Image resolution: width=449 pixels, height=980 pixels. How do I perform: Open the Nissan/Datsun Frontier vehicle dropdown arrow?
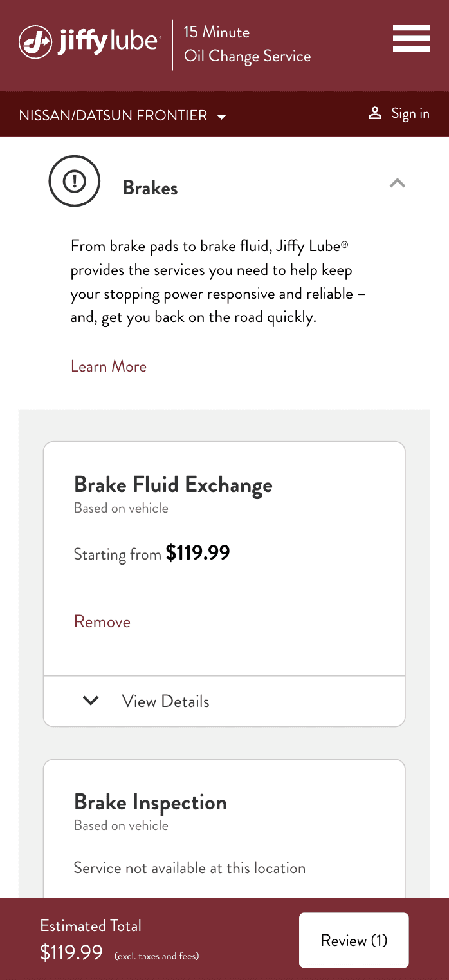[222, 117]
